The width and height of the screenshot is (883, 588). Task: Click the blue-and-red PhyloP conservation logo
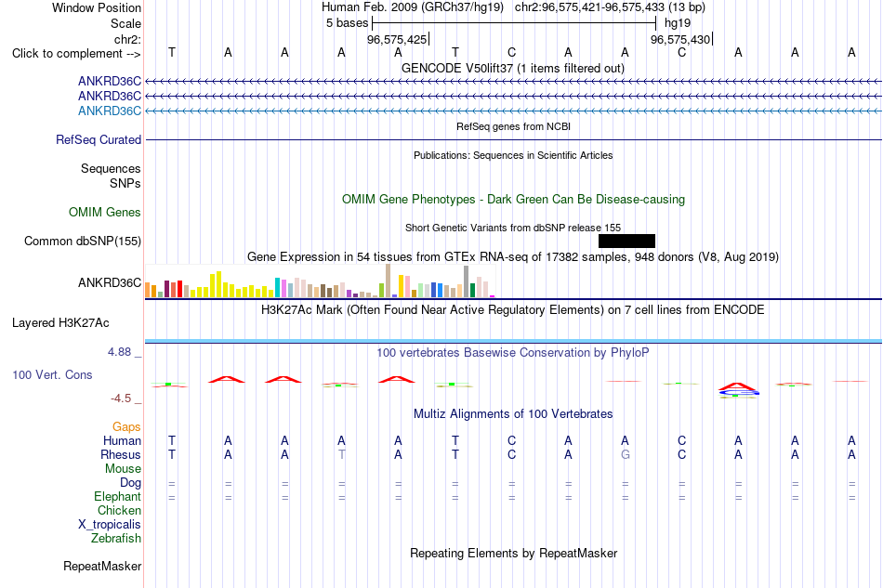[738, 389]
